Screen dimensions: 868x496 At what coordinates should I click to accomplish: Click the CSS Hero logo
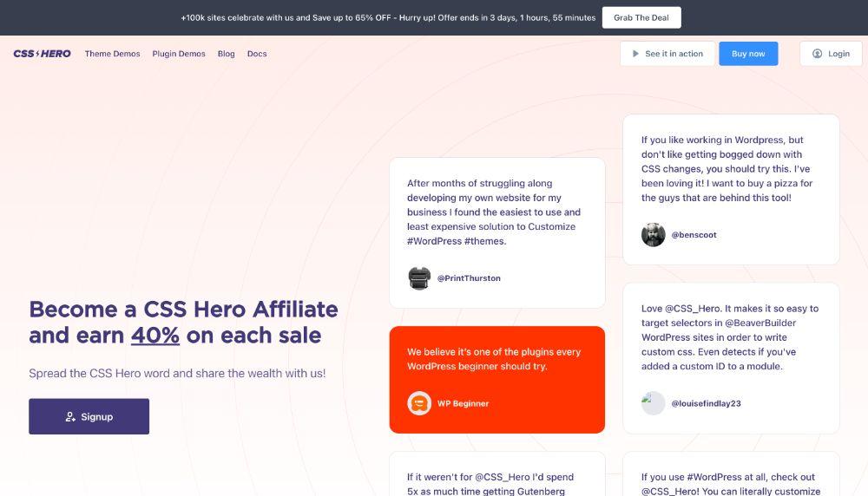tap(42, 54)
